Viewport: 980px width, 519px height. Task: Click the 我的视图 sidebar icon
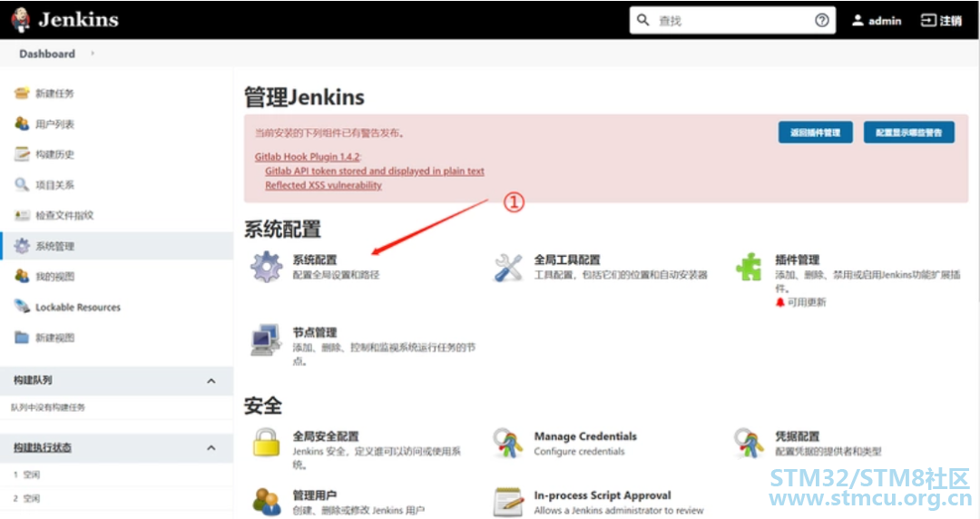click(x=21, y=276)
